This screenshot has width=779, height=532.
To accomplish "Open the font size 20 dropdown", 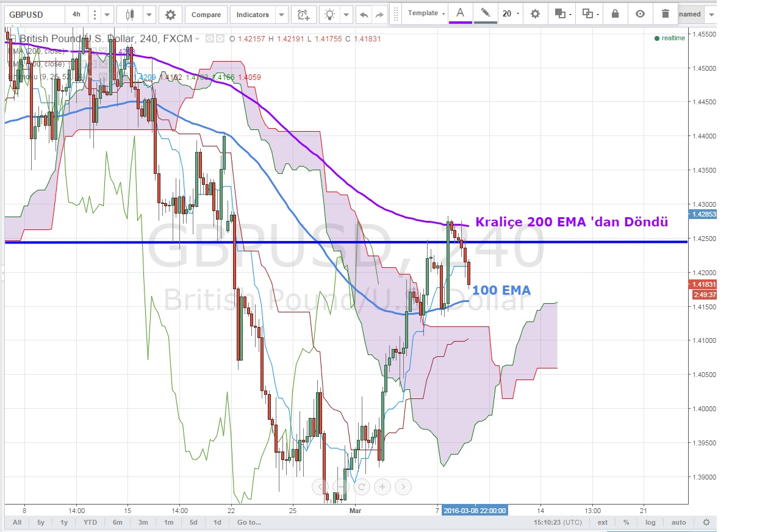I will point(511,13).
